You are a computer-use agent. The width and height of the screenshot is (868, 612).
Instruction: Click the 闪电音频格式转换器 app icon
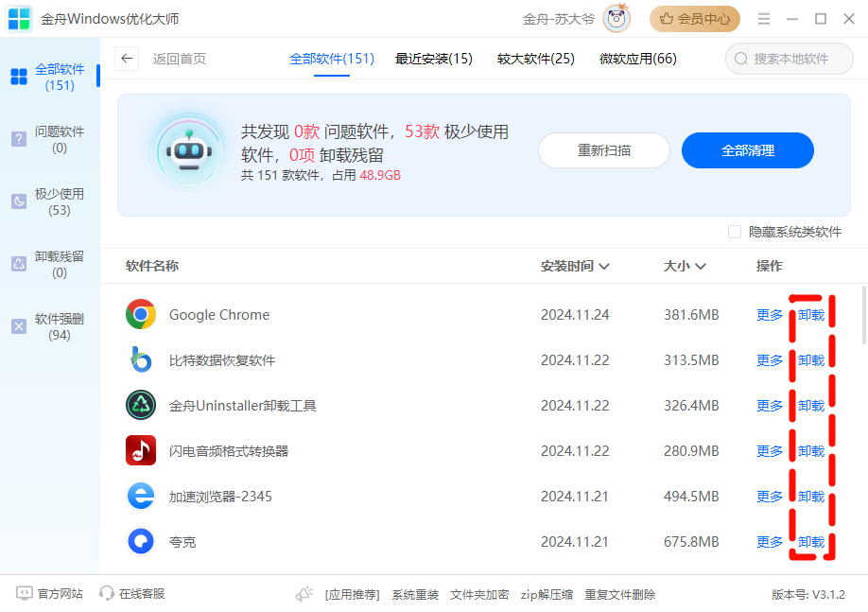coord(141,451)
